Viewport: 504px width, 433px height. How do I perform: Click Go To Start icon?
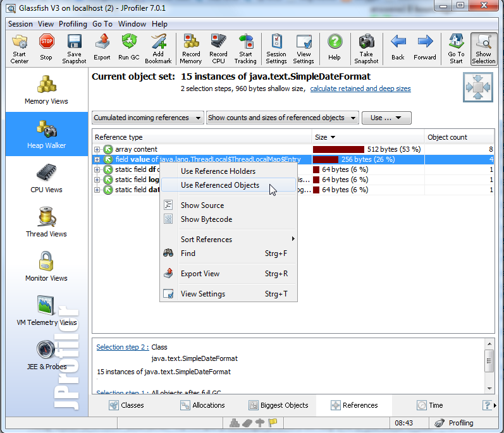tap(457, 49)
